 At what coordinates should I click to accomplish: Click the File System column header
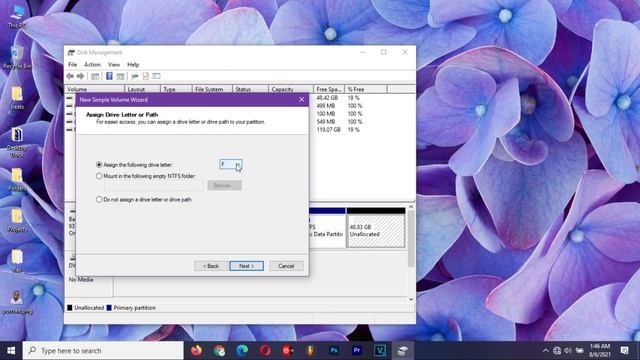(212, 89)
